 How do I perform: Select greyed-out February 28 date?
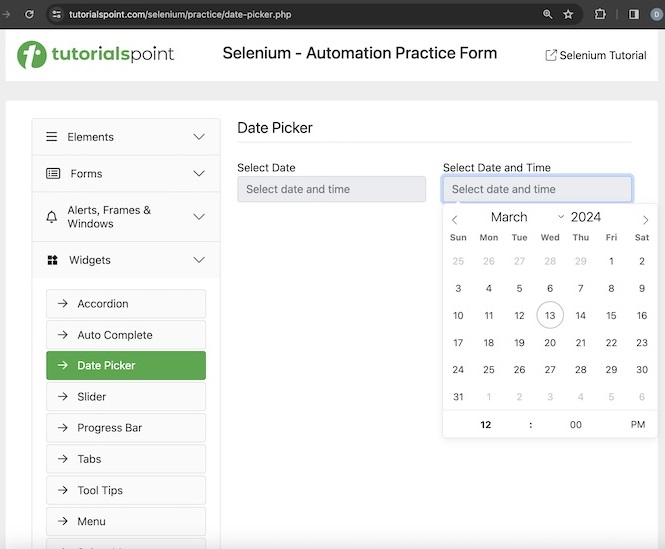(550, 261)
